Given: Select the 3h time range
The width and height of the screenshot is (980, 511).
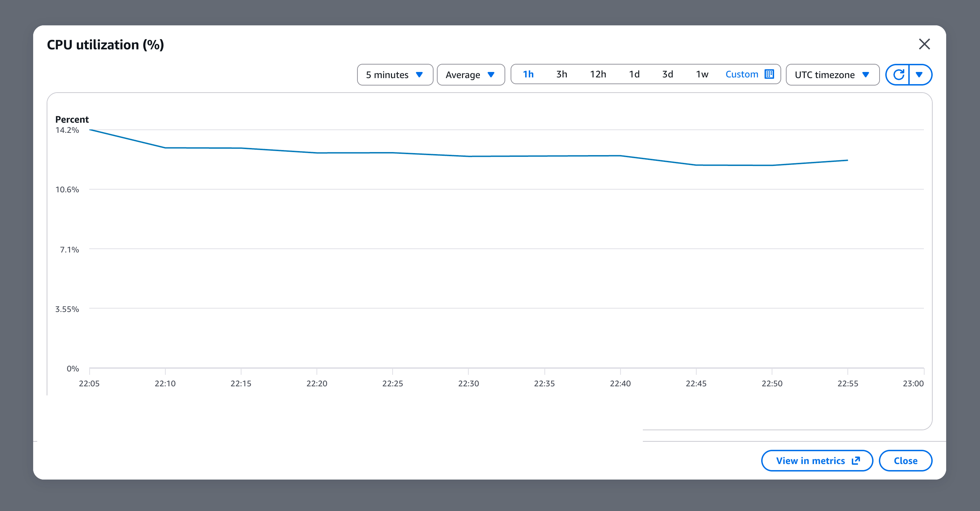Looking at the screenshot, I should (561, 74).
